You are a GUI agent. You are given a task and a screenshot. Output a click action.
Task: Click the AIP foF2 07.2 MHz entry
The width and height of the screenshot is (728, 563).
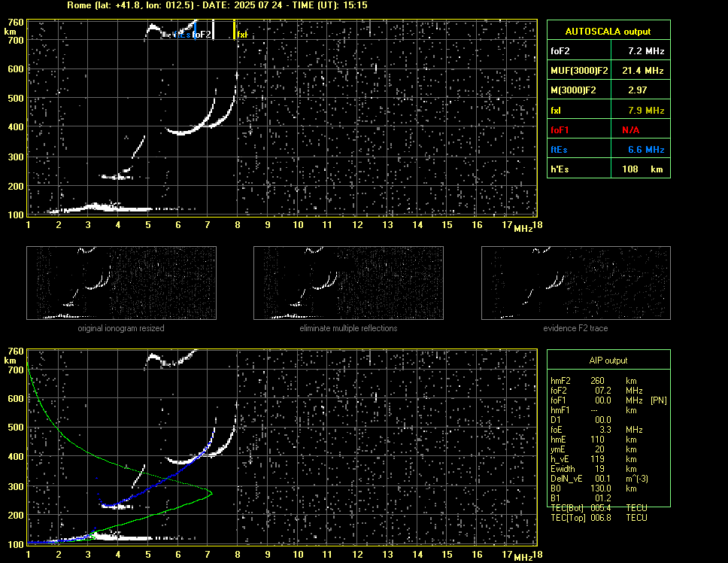point(596,391)
